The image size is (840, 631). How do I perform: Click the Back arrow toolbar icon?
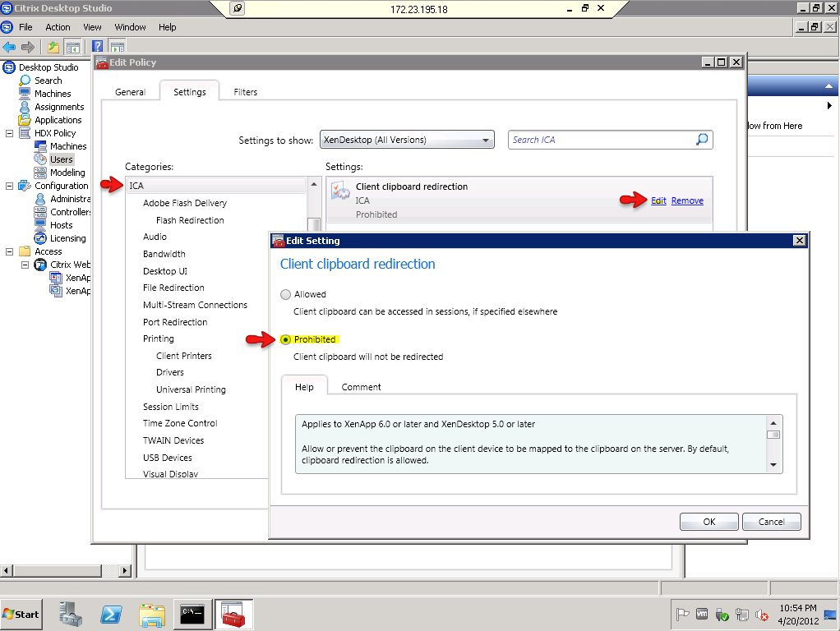tap(9, 47)
